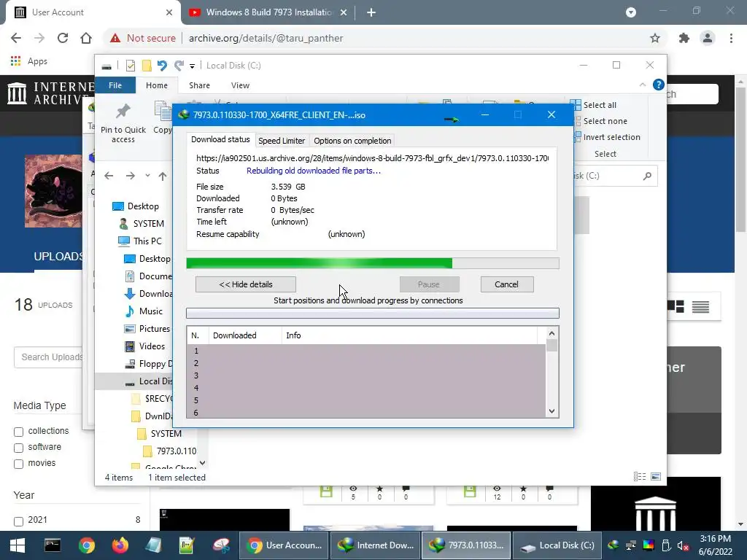747x560 pixels.
Task: Open Chrome three-dot menu
Action: [x=731, y=38]
